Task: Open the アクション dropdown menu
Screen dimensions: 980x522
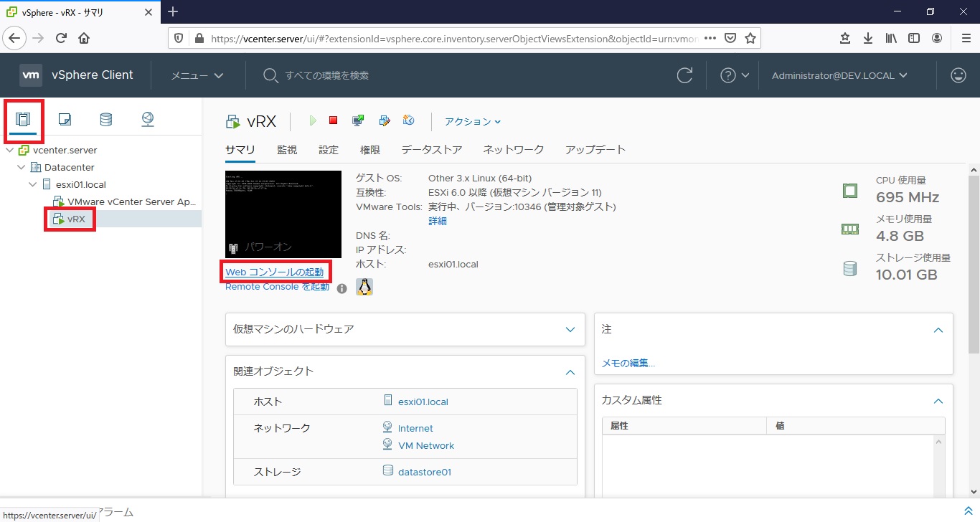Action: click(x=473, y=122)
